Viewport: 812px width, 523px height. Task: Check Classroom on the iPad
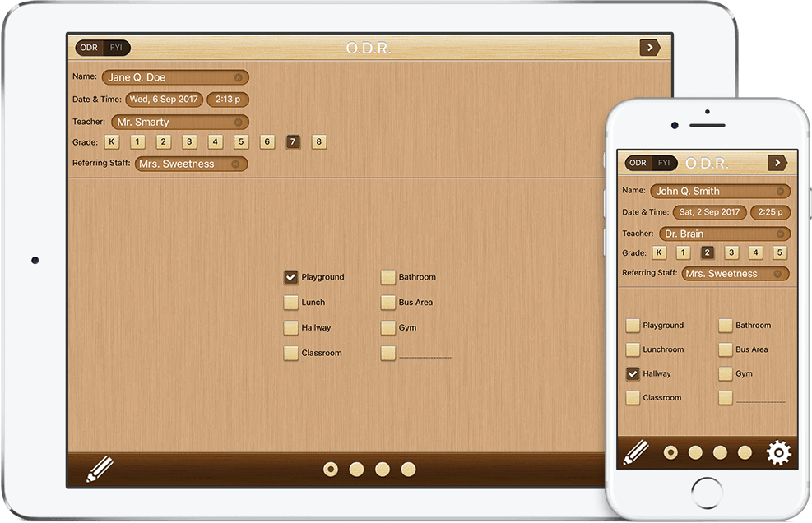click(x=290, y=353)
